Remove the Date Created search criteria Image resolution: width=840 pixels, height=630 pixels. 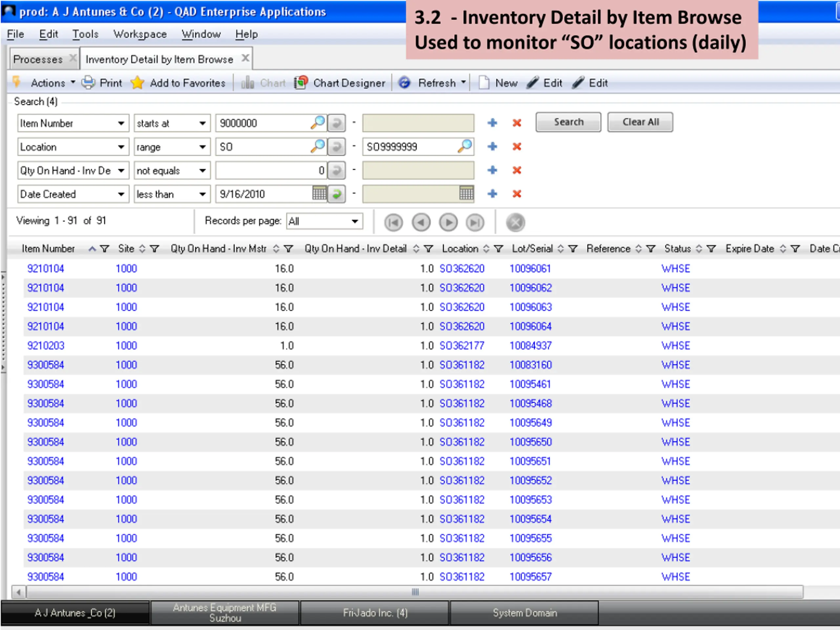coord(516,194)
